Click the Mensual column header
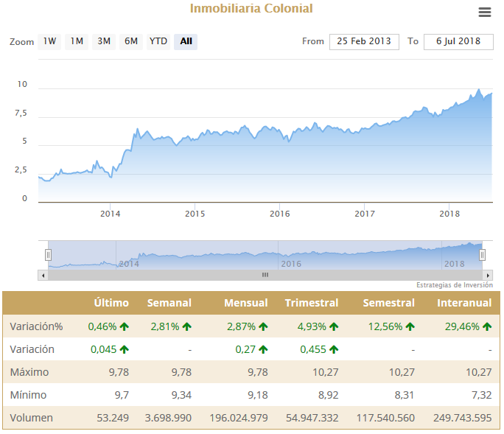 pos(246,303)
